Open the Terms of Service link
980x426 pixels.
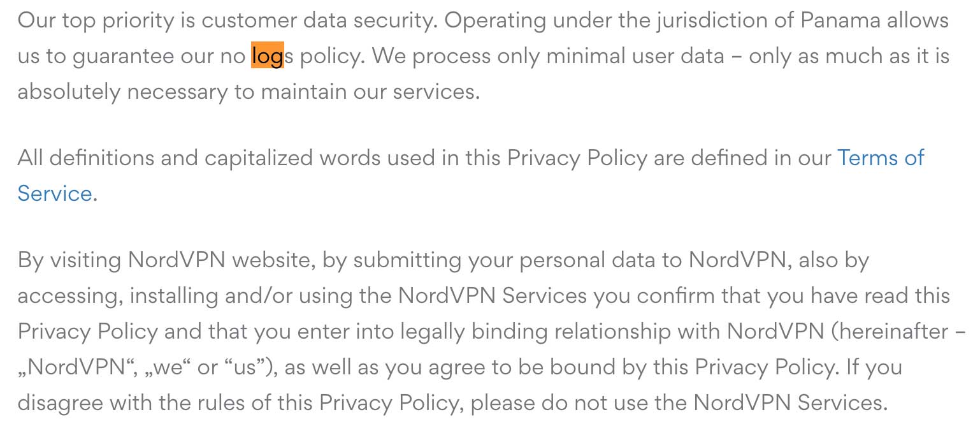point(881,158)
